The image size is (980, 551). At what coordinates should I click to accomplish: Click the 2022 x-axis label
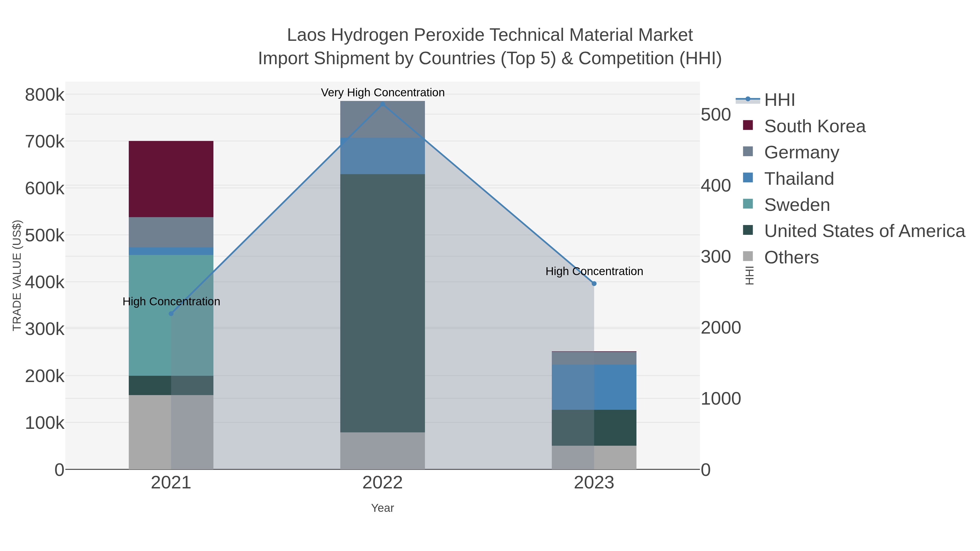[383, 483]
